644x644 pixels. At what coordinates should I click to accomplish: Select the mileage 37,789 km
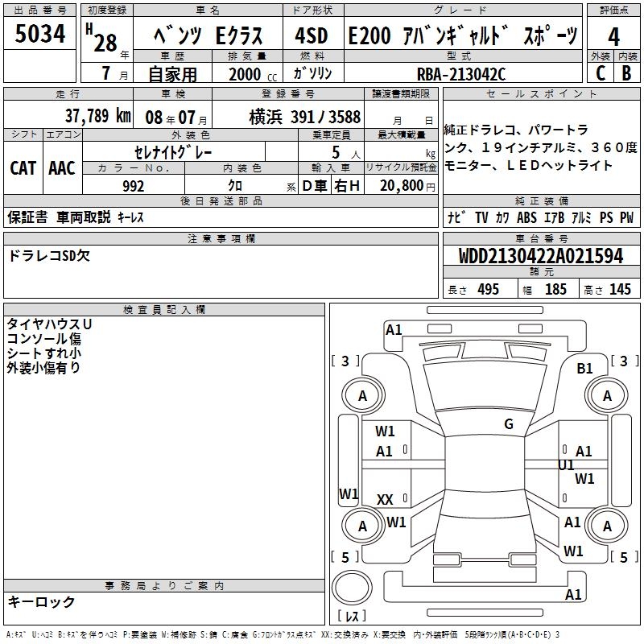pos(97,116)
